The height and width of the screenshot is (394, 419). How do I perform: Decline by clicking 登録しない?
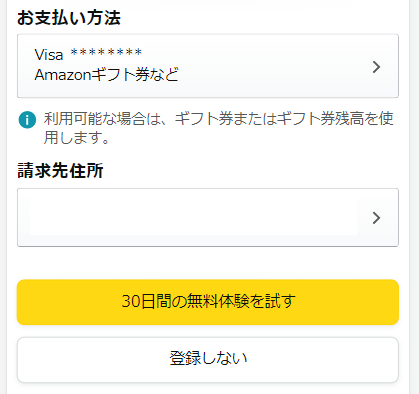tap(208, 360)
